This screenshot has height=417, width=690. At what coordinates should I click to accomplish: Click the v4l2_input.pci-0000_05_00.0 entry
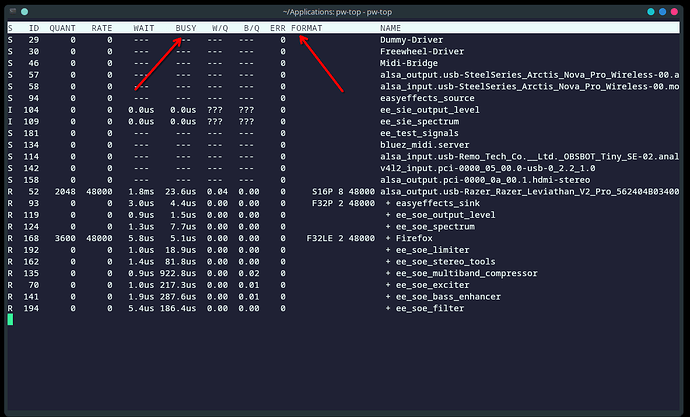[488, 168]
